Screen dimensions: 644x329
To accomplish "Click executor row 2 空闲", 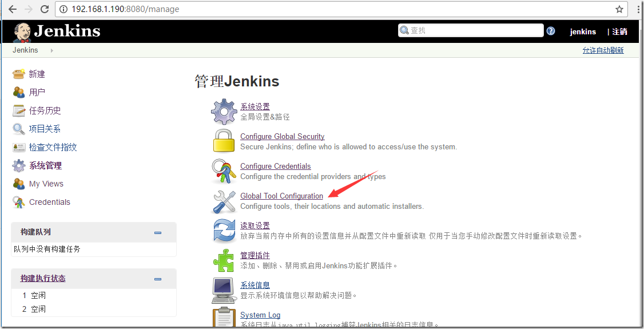I will [34, 309].
